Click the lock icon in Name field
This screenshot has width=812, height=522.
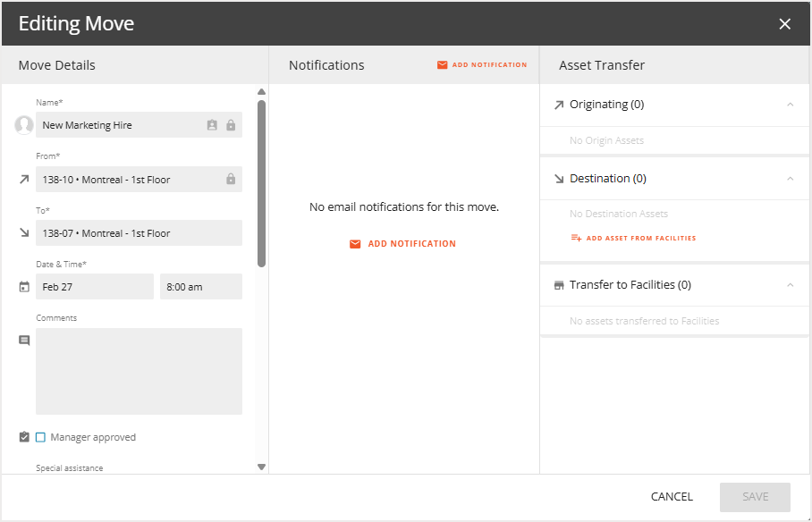pyautogui.click(x=231, y=125)
